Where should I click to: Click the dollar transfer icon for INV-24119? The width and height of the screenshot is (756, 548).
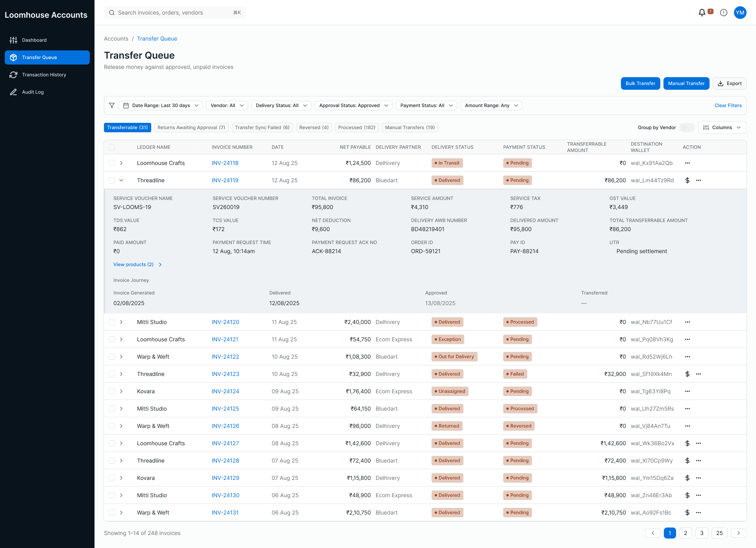pyautogui.click(x=687, y=180)
